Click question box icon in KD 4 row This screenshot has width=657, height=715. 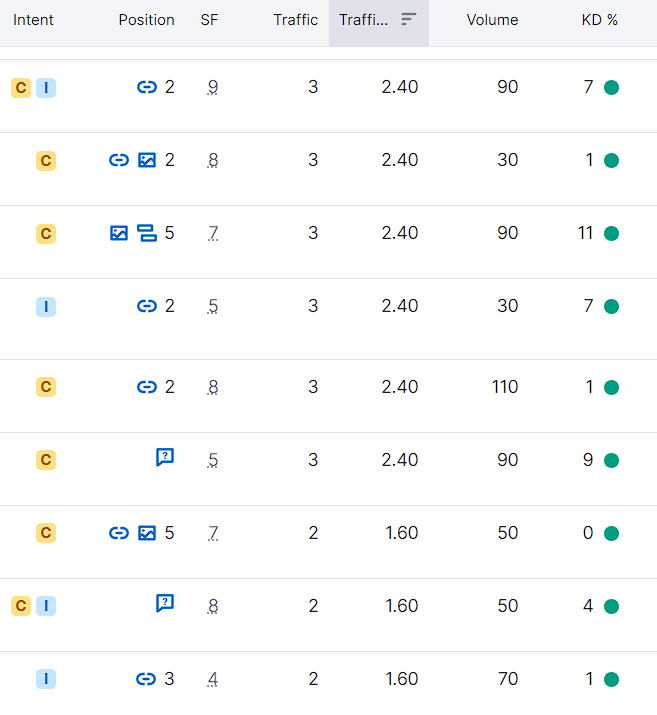[165, 603]
